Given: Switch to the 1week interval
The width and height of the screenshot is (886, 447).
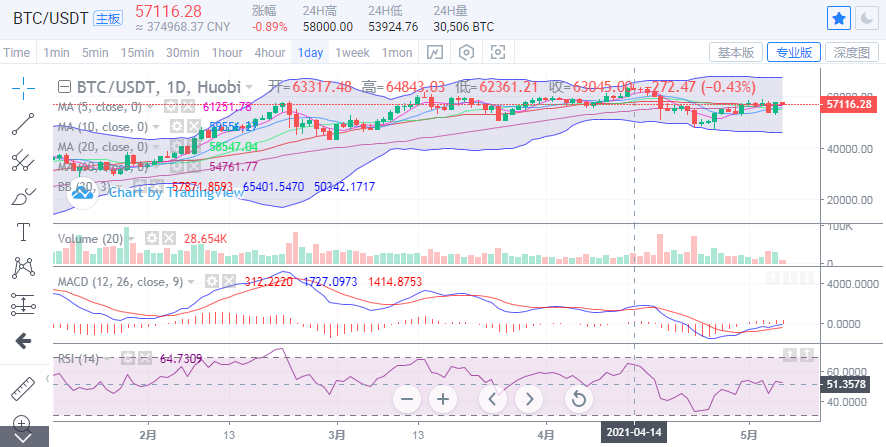Looking at the screenshot, I should (x=352, y=52).
